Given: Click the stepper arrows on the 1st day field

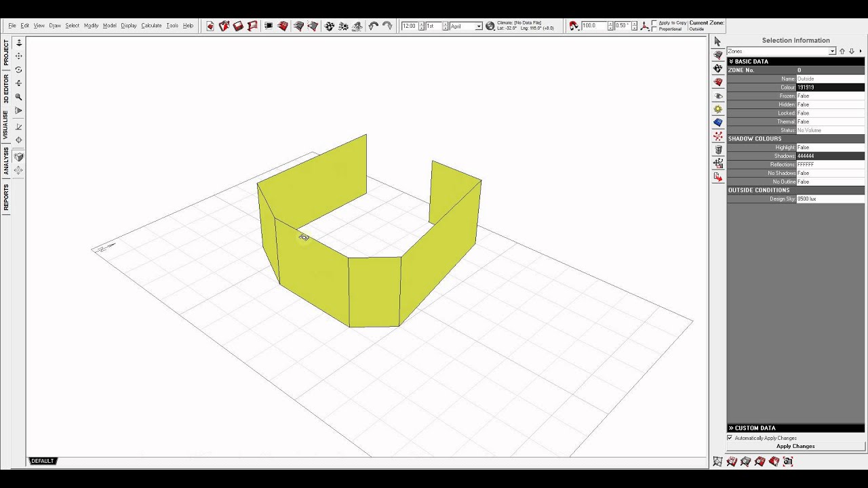Looking at the screenshot, I should tap(446, 26).
